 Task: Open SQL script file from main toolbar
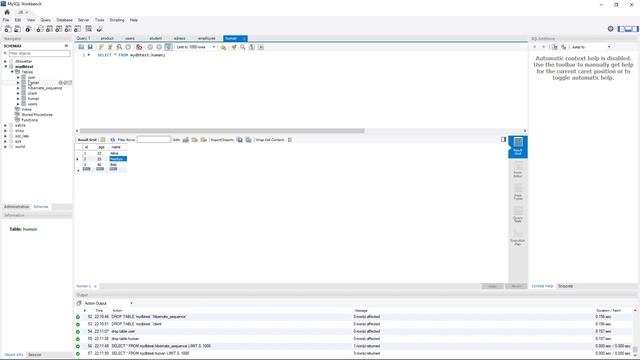point(18,29)
